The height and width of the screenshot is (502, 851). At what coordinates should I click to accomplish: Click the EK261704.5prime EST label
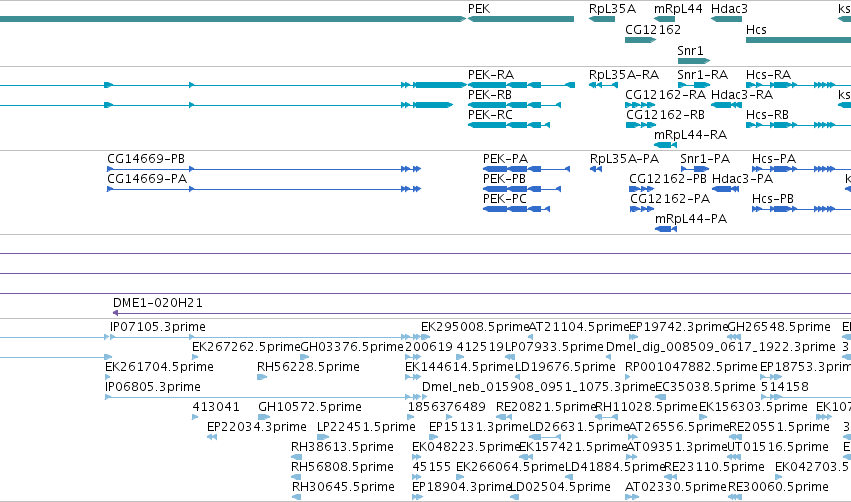pos(159,367)
